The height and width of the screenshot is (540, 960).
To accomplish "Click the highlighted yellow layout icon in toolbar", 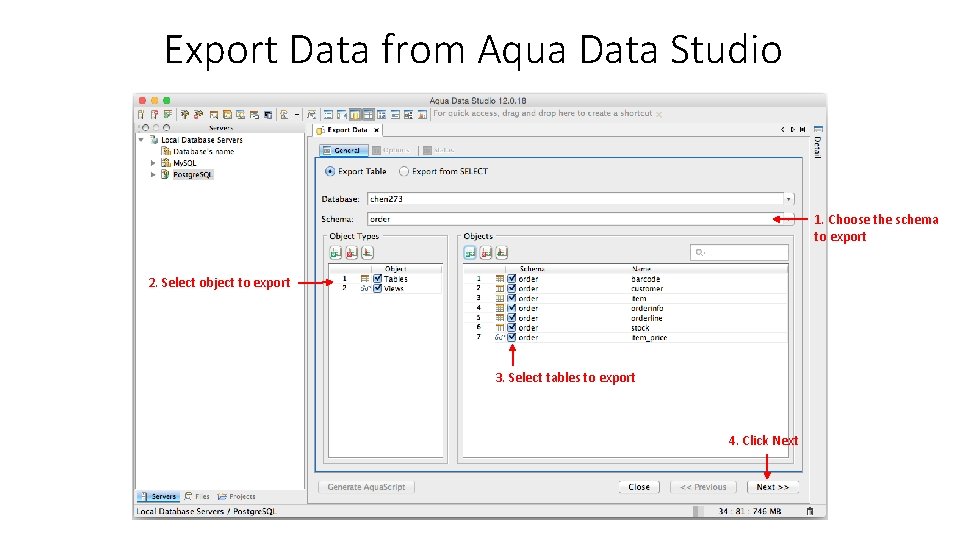I will (354, 114).
